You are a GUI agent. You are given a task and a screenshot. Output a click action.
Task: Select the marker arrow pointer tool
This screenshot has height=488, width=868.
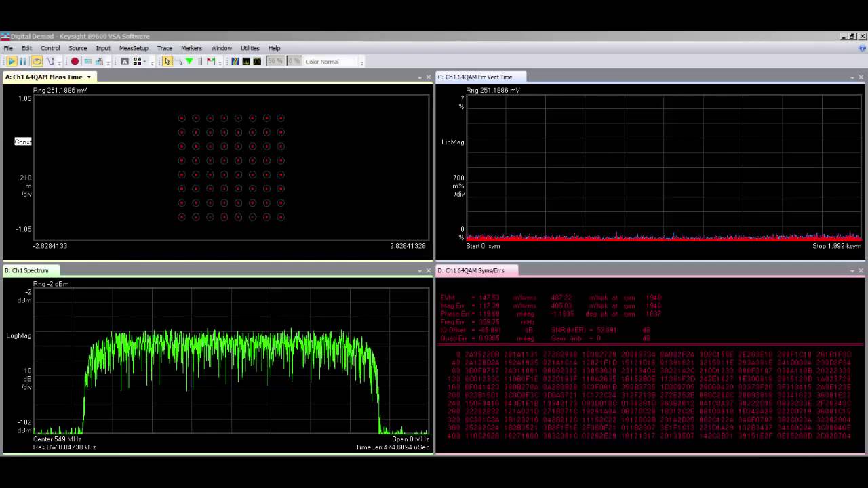(167, 61)
